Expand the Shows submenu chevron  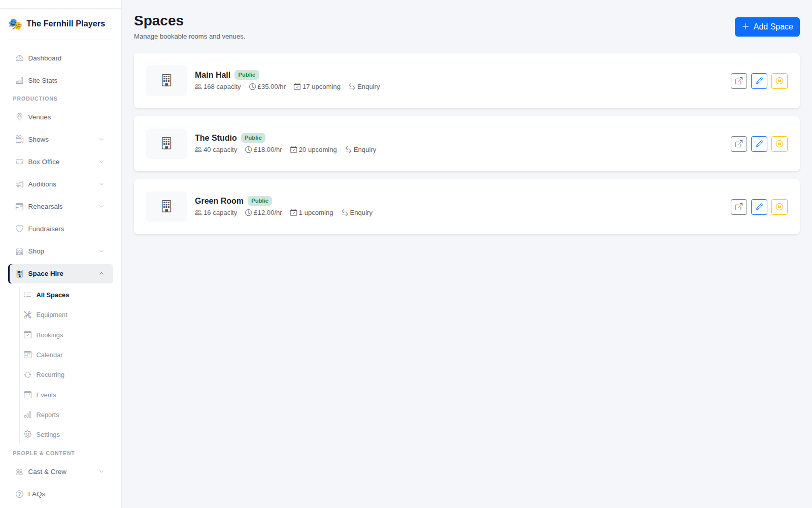point(101,140)
